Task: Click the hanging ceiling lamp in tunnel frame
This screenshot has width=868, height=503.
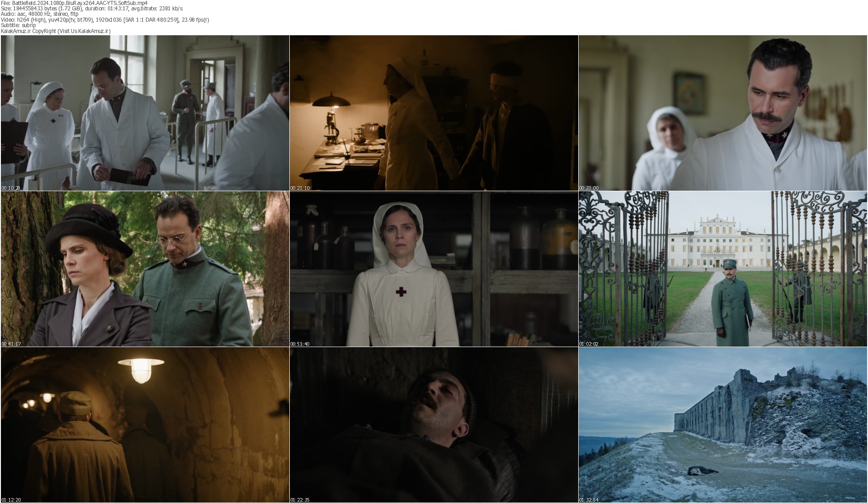Action: click(x=141, y=368)
